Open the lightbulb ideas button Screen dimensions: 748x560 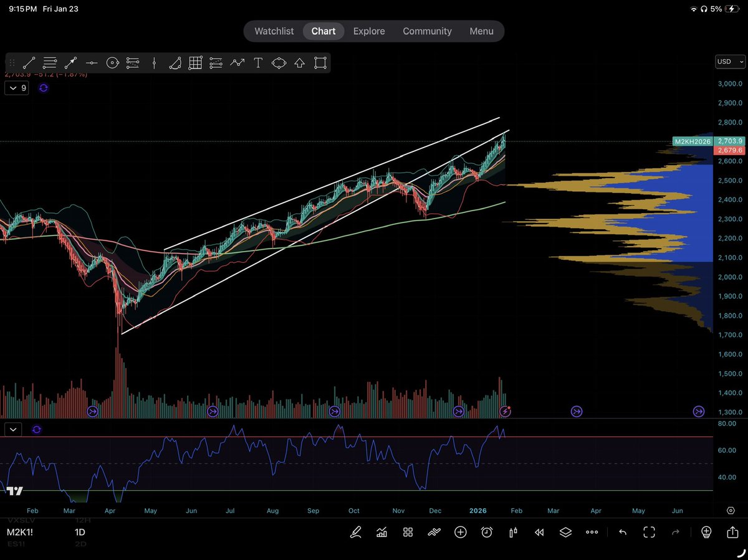pyautogui.click(x=706, y=532)
